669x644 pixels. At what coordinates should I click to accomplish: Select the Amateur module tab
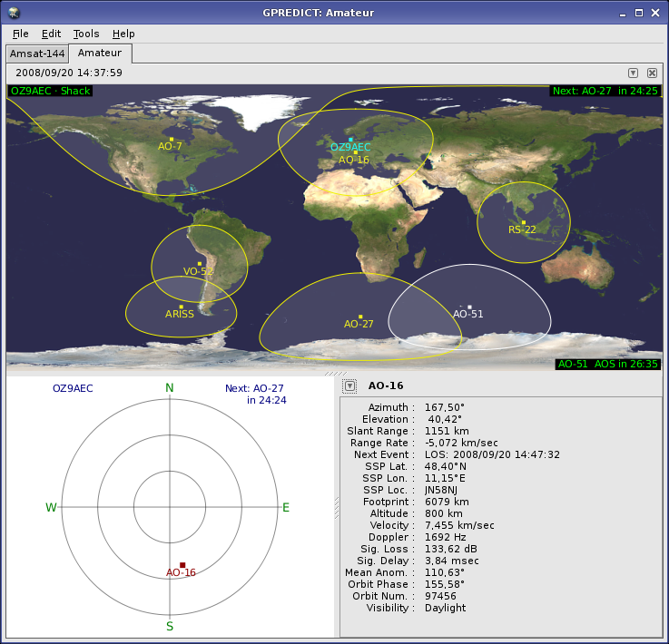pyautogui.click(x=100, y=53)
